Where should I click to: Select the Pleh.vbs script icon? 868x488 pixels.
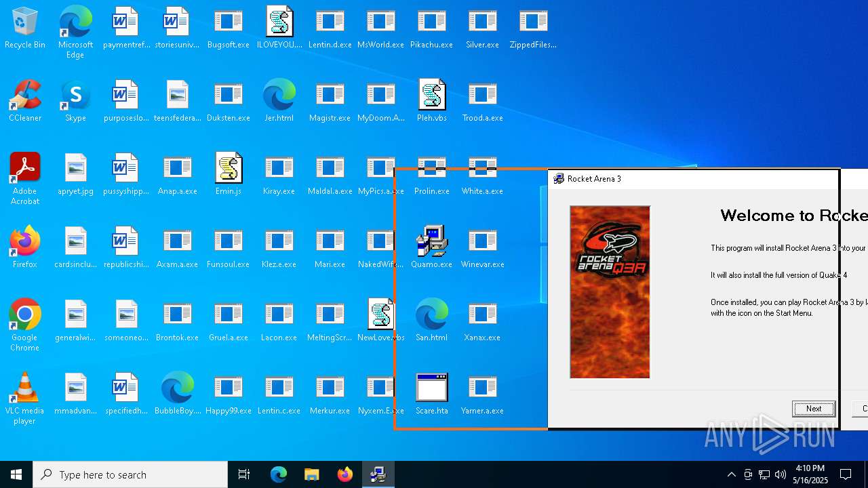[x=432, y=102]
